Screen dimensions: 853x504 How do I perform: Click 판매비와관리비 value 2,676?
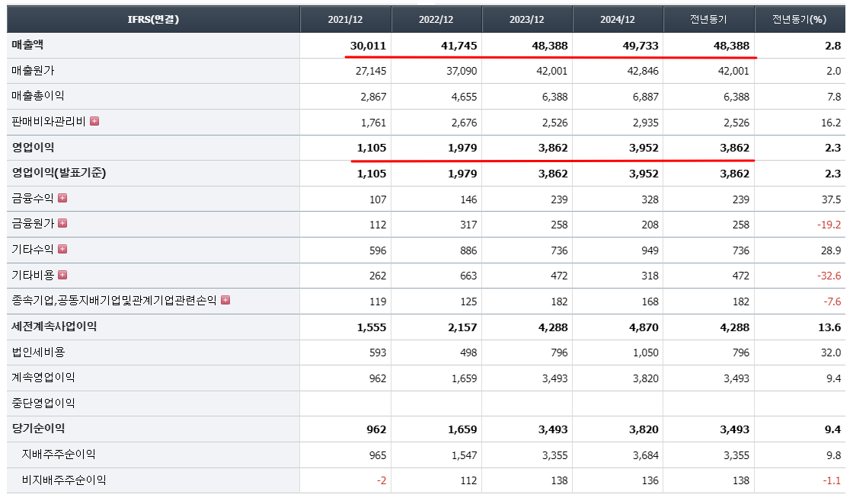point(465,123)
